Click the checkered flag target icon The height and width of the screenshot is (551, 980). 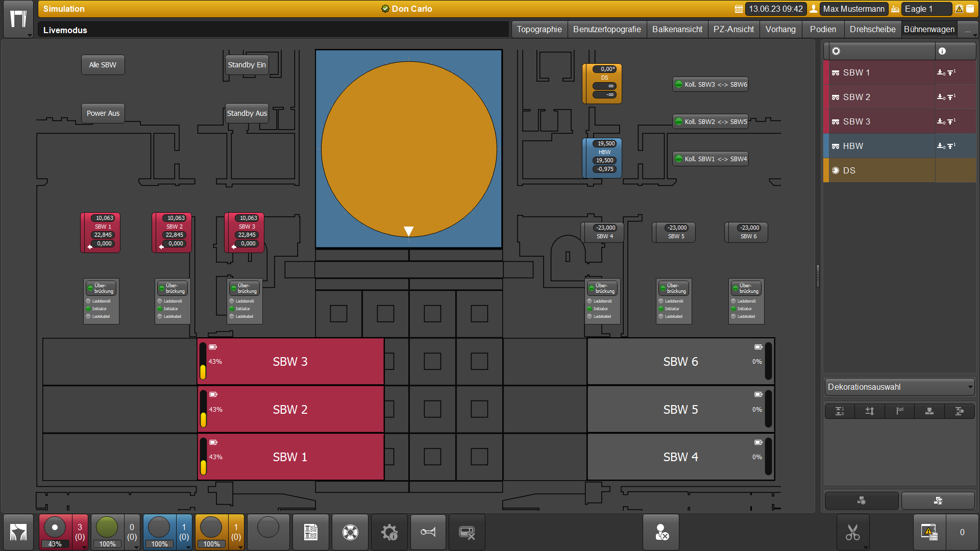point(900,411)
